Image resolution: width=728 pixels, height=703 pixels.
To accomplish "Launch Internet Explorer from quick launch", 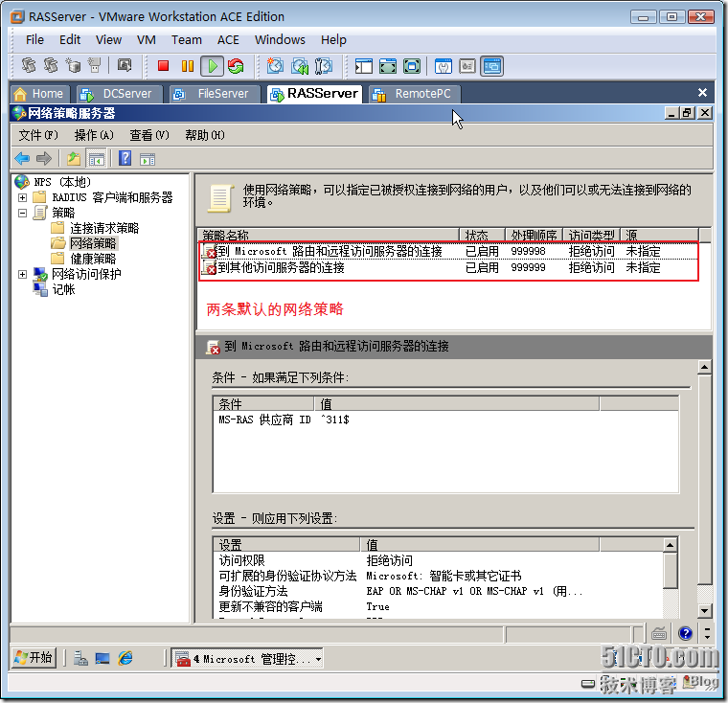I will tap(125, 658).
